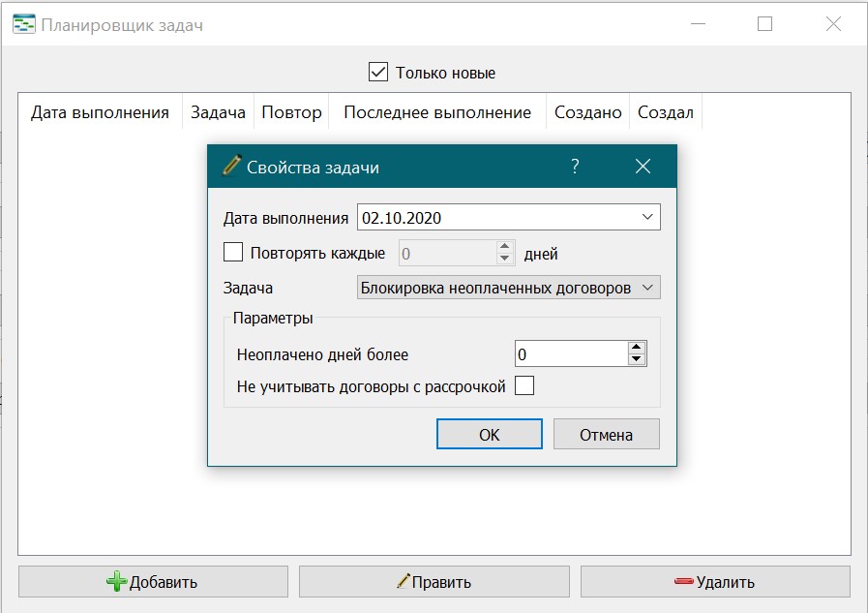The height and width of the screenshot is (613, 868).
Task: Enable 'Повторять каждые' checkbox
Action: [x=233, y=252]
